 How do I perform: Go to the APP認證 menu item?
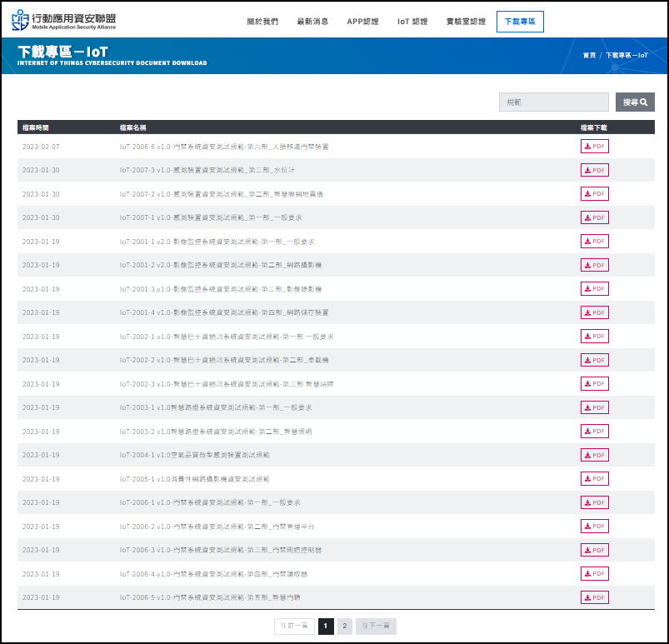[x=362, y=22]
